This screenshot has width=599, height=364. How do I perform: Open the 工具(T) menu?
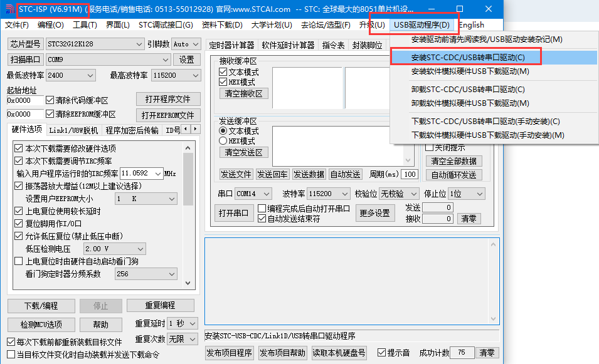tap(85, 25)
